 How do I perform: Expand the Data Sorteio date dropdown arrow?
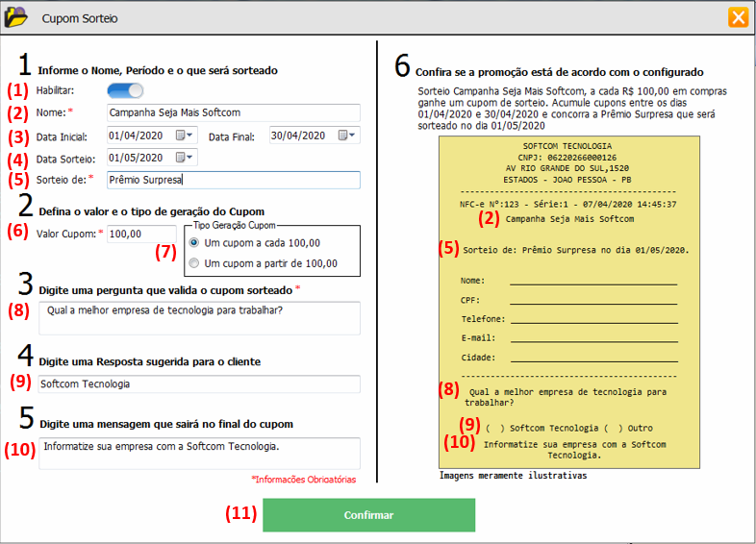coord(190,158)
